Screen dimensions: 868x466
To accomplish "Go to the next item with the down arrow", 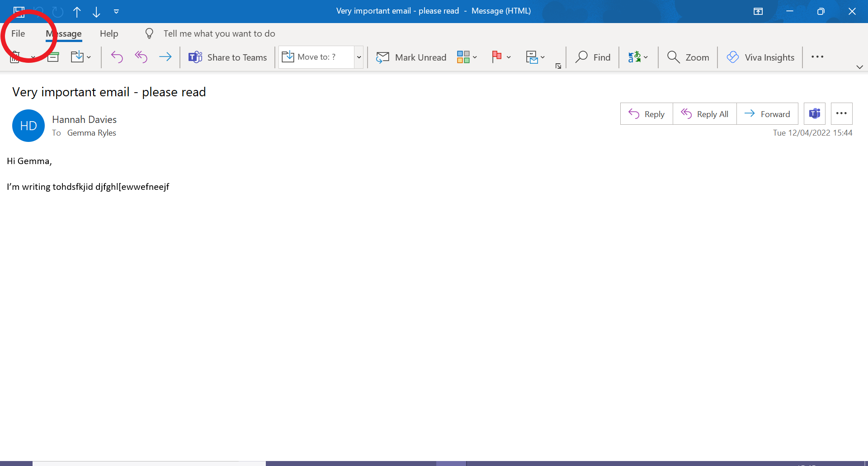I will point(96,12).
